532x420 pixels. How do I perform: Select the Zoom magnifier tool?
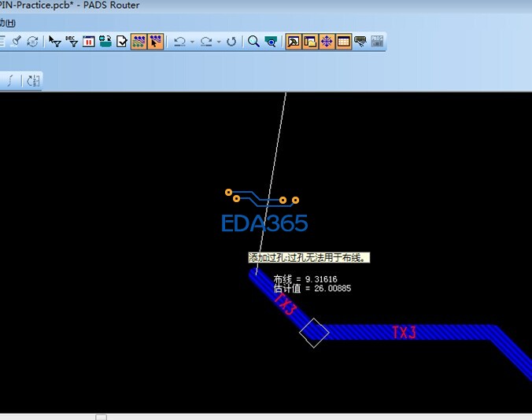coord(253,42)
